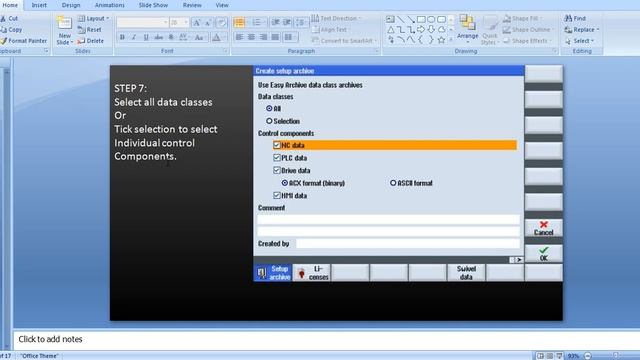Screen dimensions: 640x360
Task: Expand the Arrange menu
Action: click(467, 29)
